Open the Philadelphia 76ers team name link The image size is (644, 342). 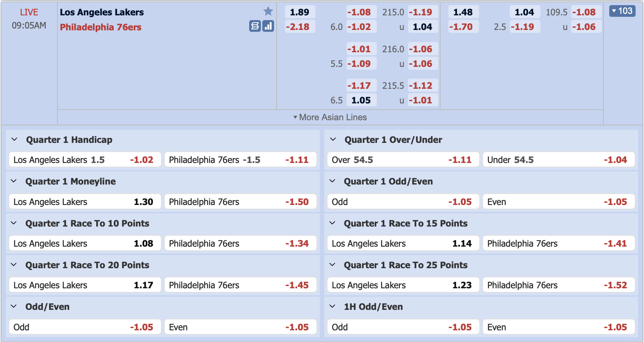click(x=101, y=27)
